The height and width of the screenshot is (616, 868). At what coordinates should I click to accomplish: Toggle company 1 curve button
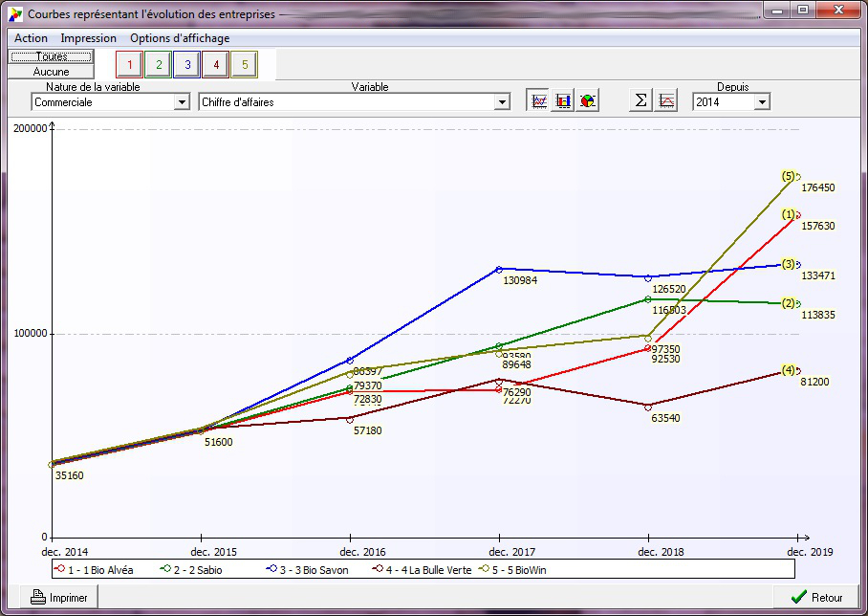click(x=130, y=65)
